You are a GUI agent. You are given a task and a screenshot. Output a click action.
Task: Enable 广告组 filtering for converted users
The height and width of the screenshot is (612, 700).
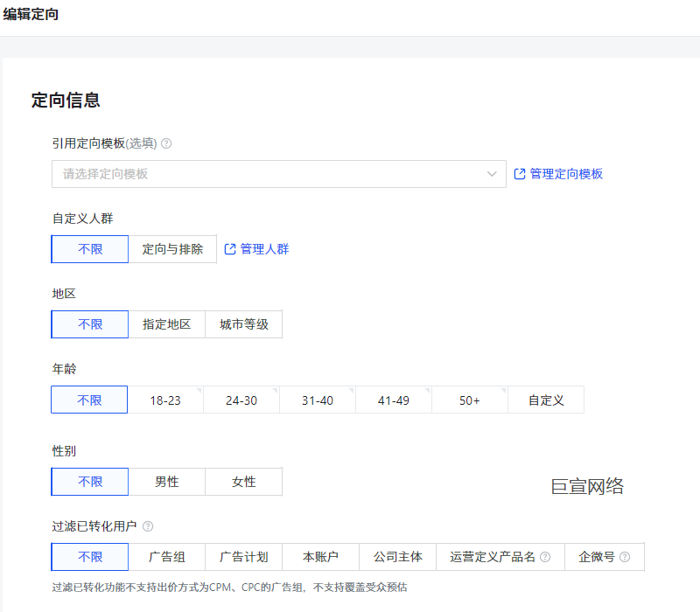click(166, 556)
